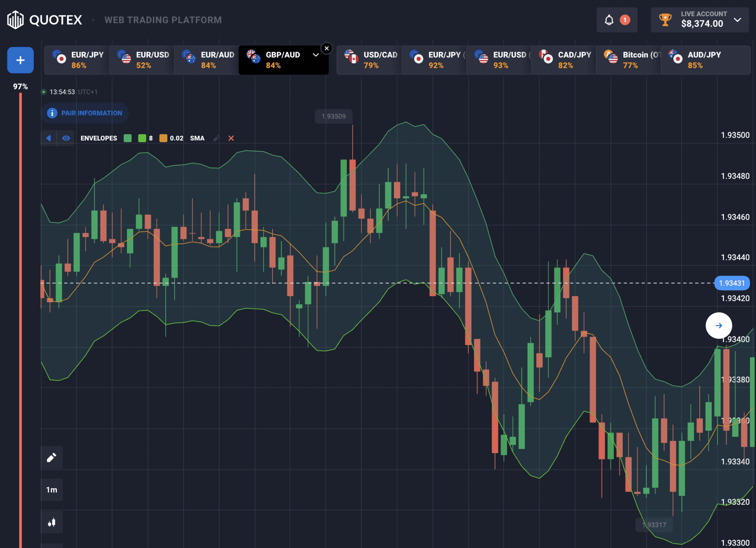This screenshot has width=756, height=548.
Task: Open the 1m timeframe selector
Action: coord(52,490)
